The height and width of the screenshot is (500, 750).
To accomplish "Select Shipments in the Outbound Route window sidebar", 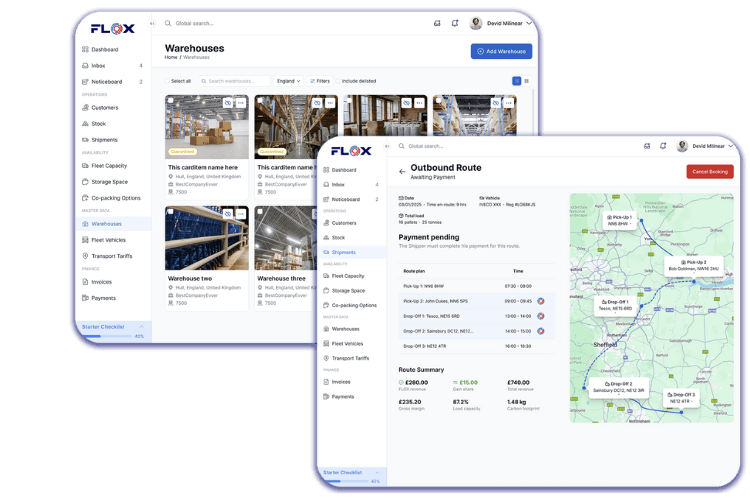I will [352, 252].
